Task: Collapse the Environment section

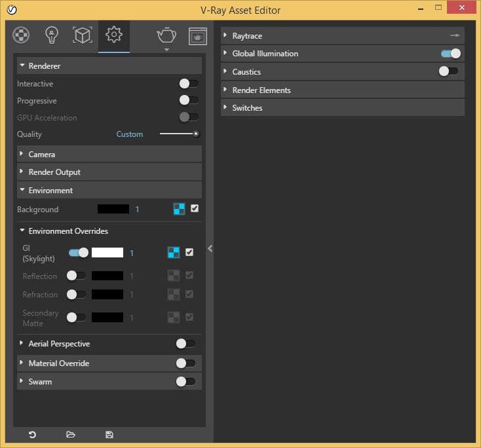Action: 109,190
